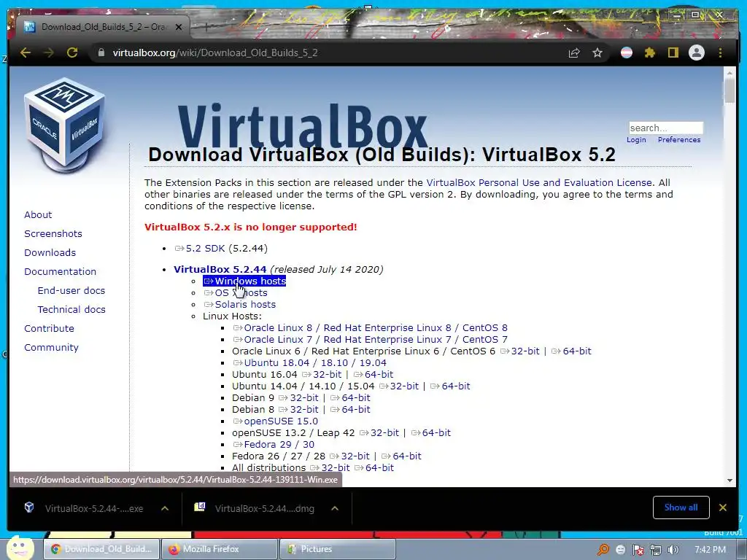Download Oracle Linux 6 64-bit package
This screenshot has height=560, width=747.
coord(571,351)
